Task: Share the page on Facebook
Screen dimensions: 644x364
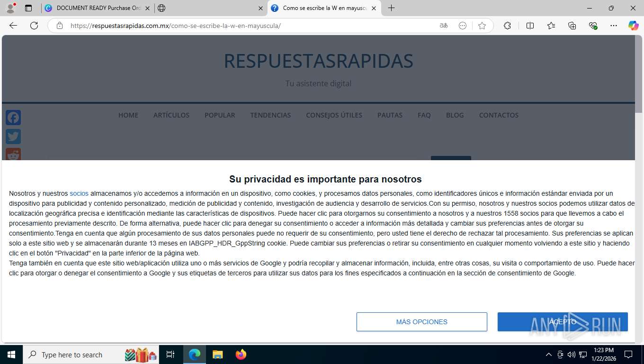Action: (13, 118)
